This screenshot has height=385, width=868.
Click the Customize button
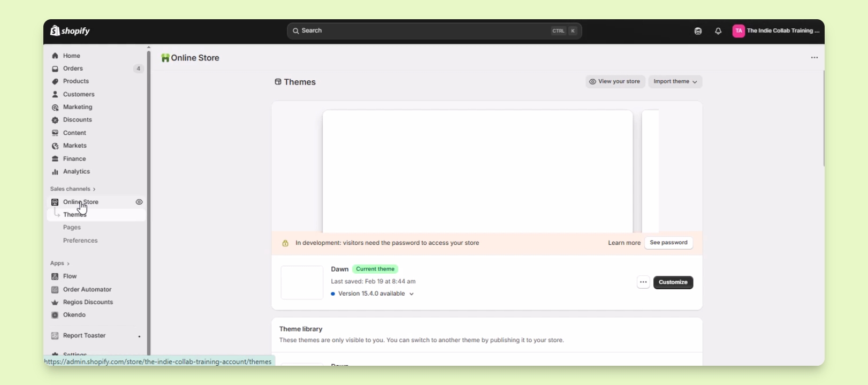[673, 282]
